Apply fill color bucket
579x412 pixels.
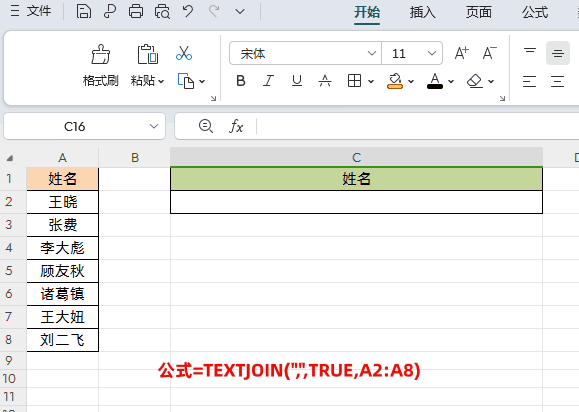tap(395, 81)
